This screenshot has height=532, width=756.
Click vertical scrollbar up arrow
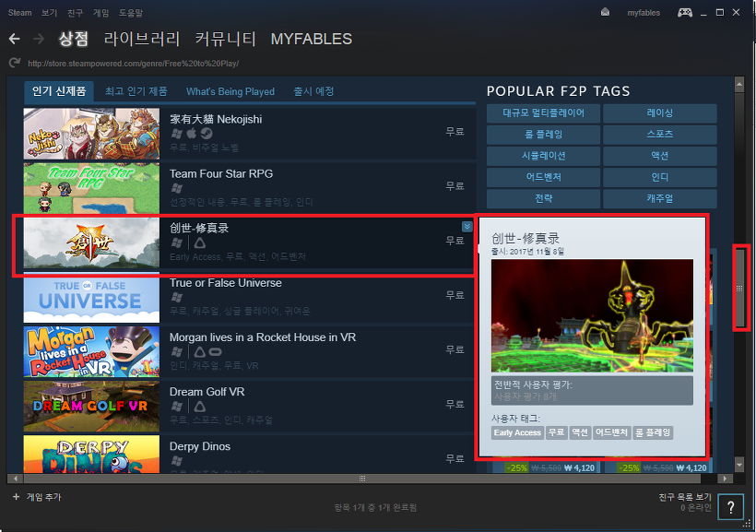pos(739,85)
